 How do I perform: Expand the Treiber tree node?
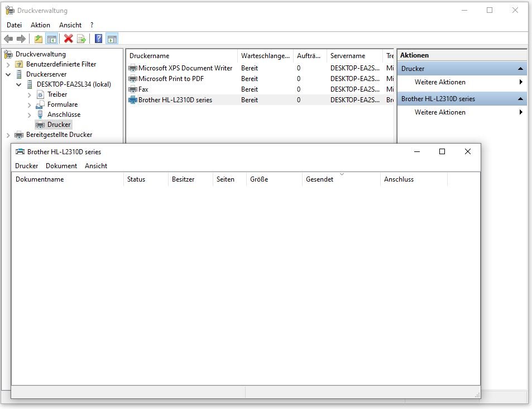pyautogui.click(x=29, y=95)
